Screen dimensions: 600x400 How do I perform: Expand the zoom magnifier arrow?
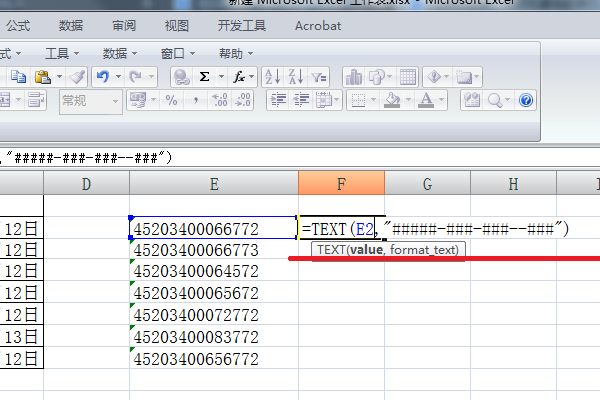pyautogui.click(x=507, y=100)
